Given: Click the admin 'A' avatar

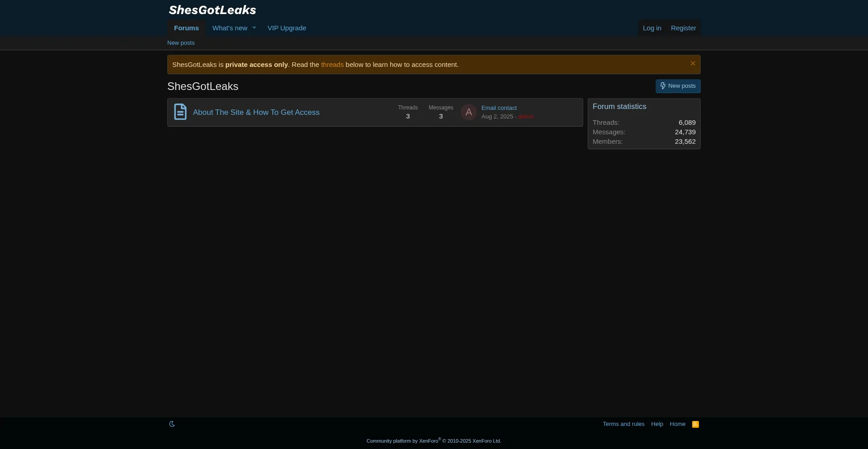Looking at the screenshot, I should pyautogui.click(x=468, y=112).
